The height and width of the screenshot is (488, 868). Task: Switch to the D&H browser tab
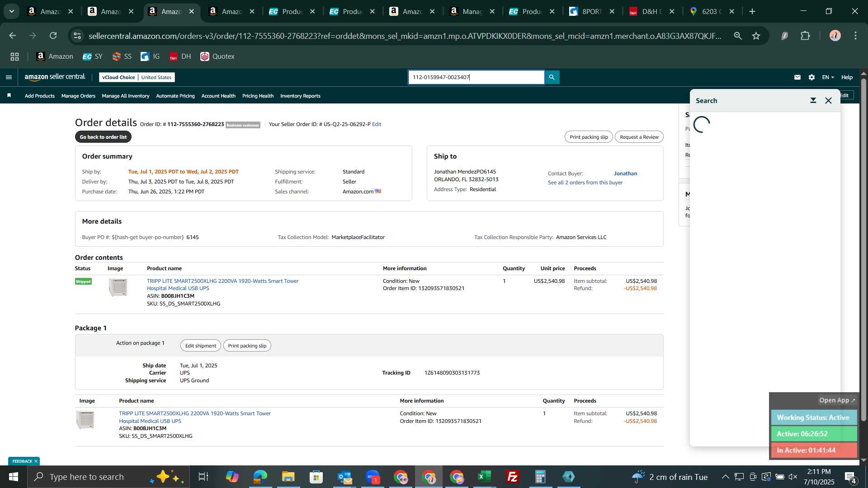[x=653, y=11]
